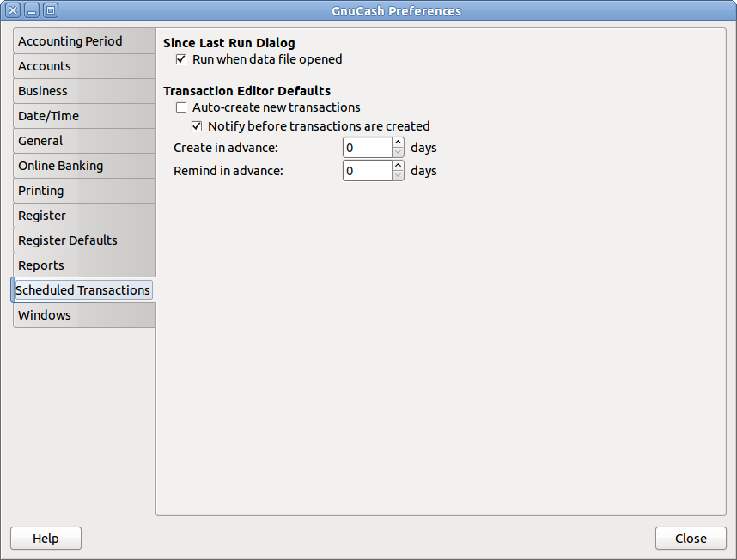Increase Create in advance days value
The image size is (737, 560).
(398, 143)
